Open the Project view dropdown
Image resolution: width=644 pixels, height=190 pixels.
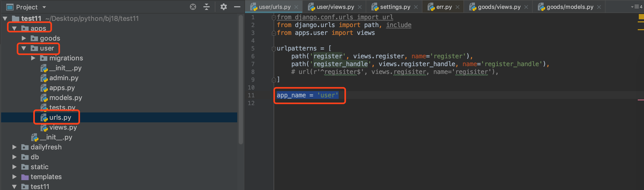(x=44, y=7)
